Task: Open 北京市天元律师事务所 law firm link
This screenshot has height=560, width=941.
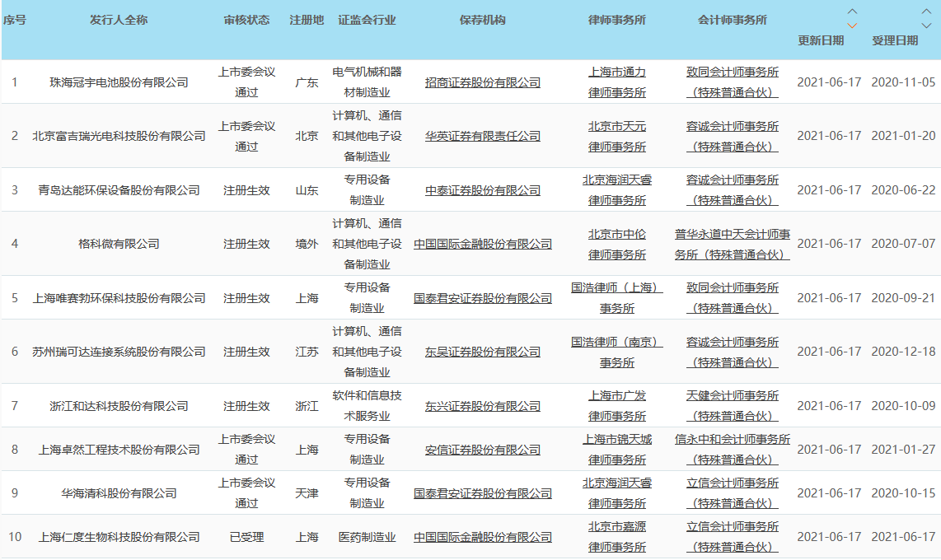Action: pyautogui.click(x=617, y=137)
